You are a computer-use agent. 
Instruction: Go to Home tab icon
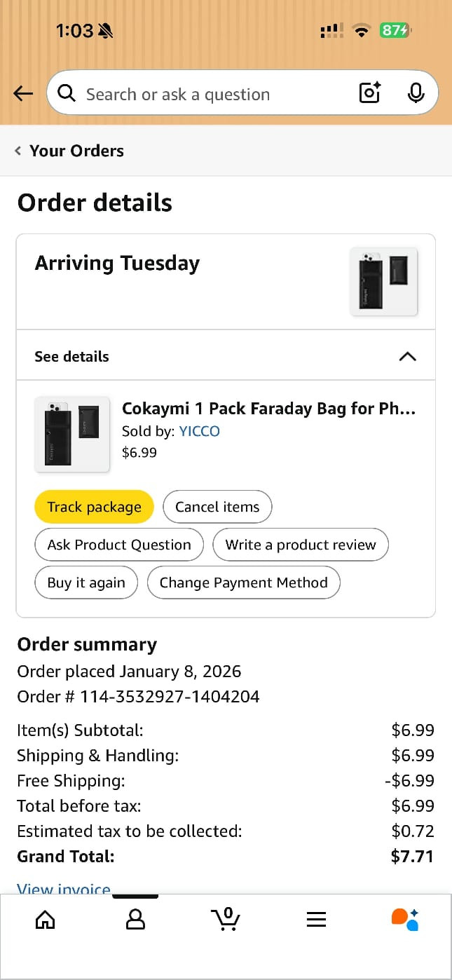[x=45, y=919]
